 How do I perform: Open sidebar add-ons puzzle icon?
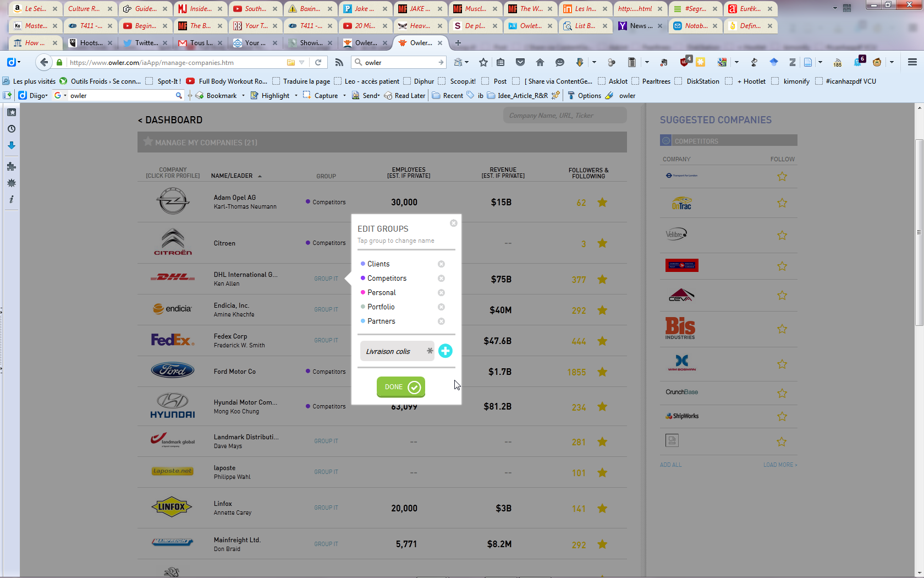point(12,166)
